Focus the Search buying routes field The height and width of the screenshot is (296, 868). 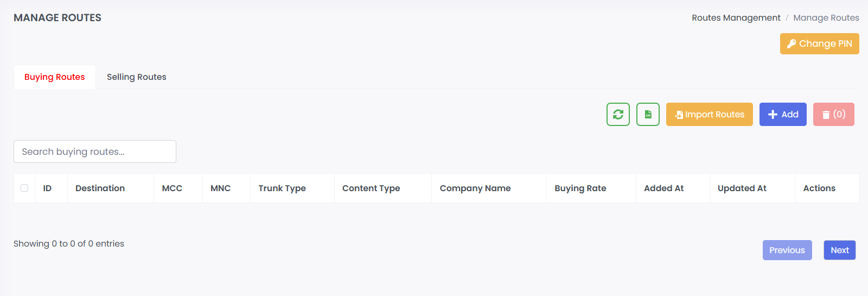tap(95, 152)
